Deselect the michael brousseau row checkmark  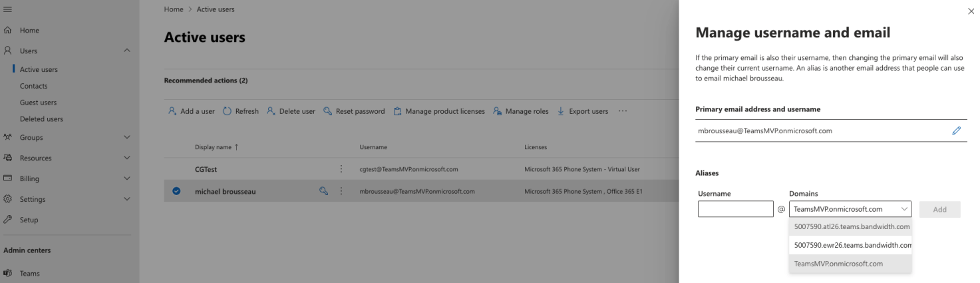[x=176, y=191]
